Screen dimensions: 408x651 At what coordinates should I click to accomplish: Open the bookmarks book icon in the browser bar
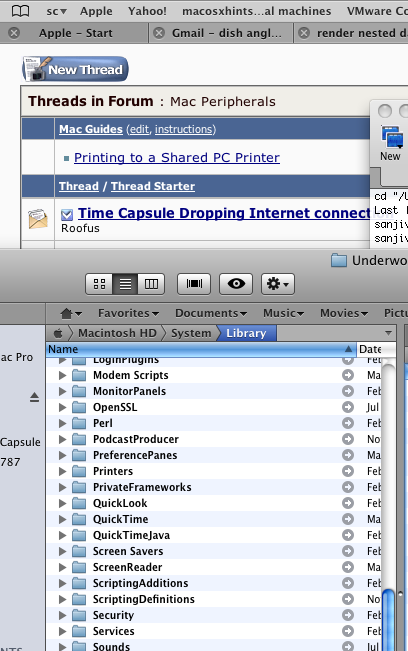20,11
